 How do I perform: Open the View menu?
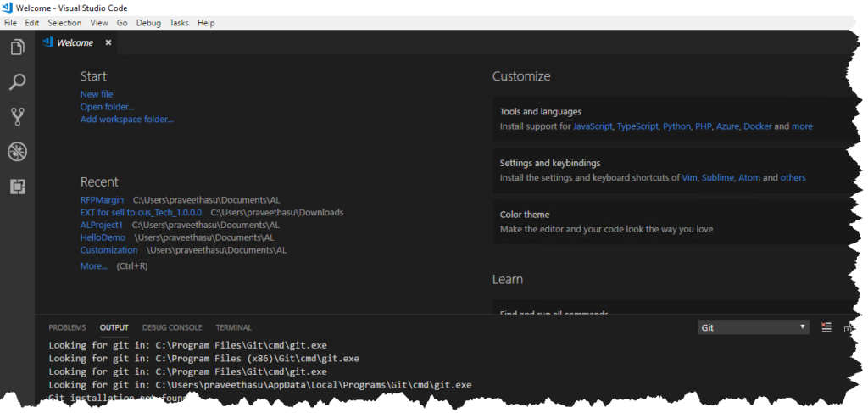point(99,23)
